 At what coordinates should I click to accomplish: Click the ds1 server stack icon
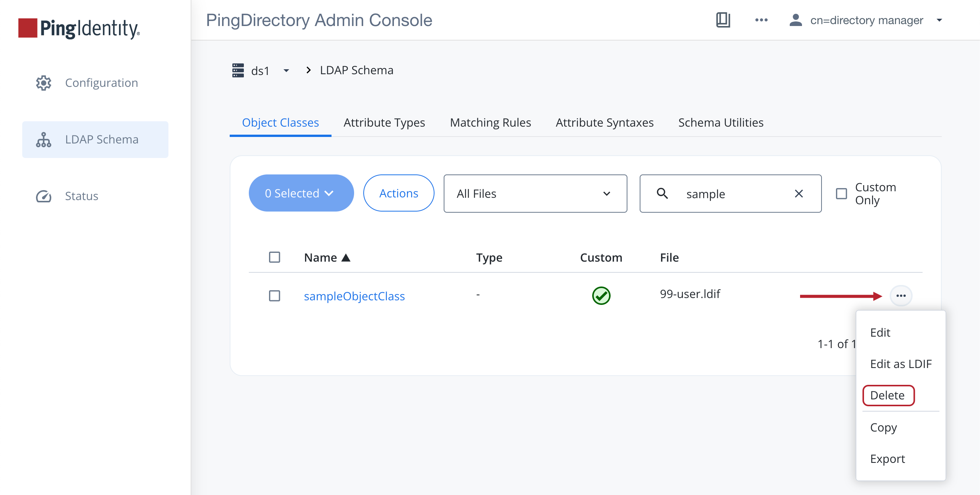(238, 70)
